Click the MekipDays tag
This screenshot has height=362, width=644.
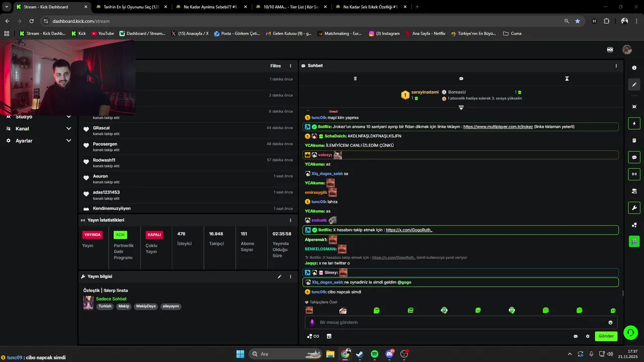pyautogui.click(x=146, y=306)
